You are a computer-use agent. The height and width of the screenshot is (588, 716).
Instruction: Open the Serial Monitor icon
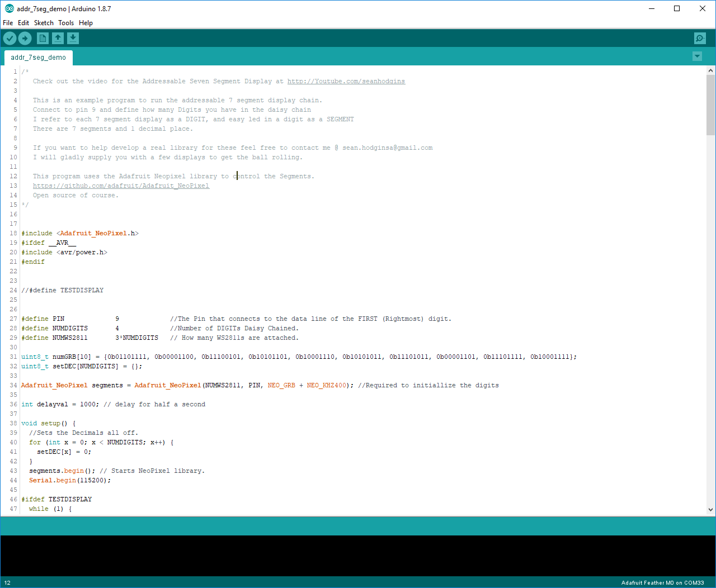(699, 38)
